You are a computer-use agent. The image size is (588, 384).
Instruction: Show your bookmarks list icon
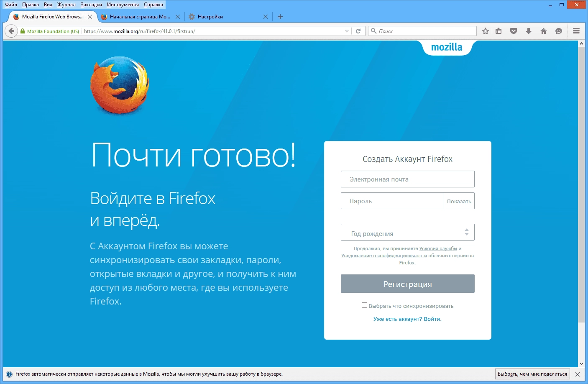click(499, 31)
